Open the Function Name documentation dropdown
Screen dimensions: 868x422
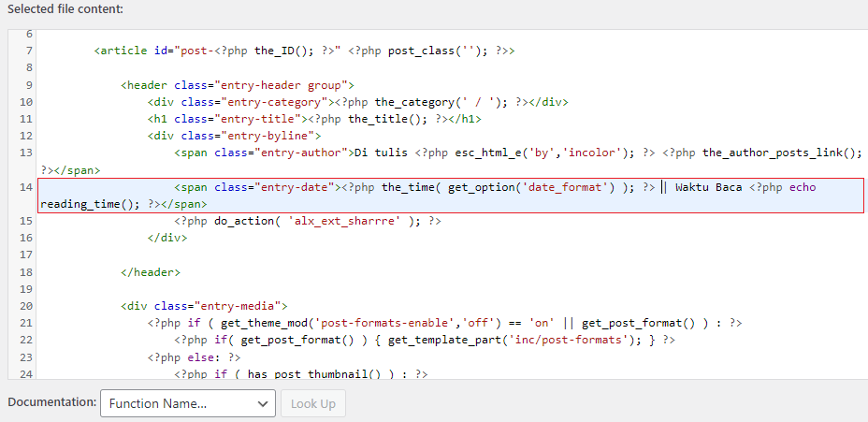187,403
